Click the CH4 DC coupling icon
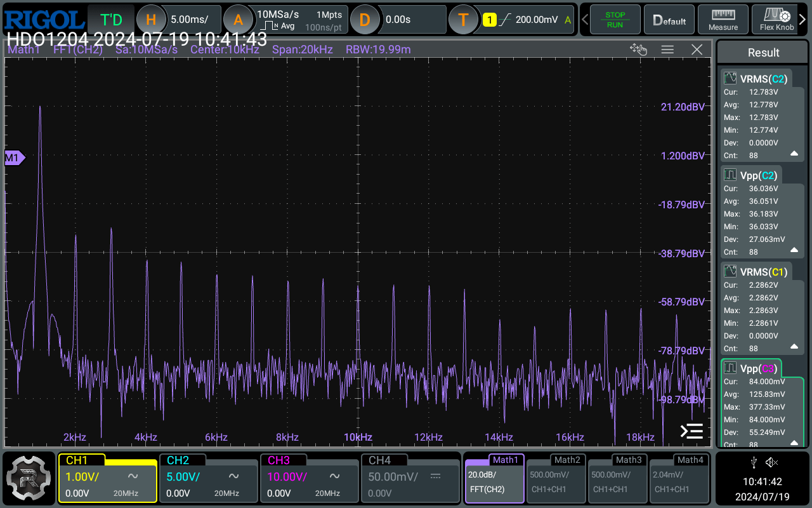This screenshot has height=508, width=812. click(435, 476)
